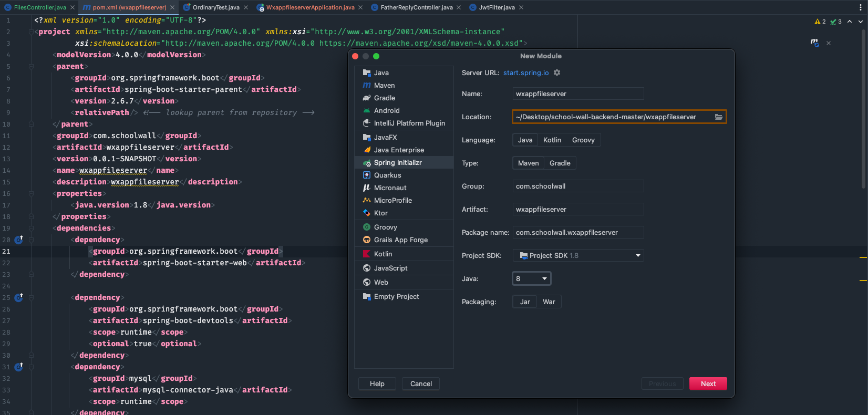Viewport: 868px width, 415px height.
Task: Select MicroProfile module type
Action: point(404,200)
